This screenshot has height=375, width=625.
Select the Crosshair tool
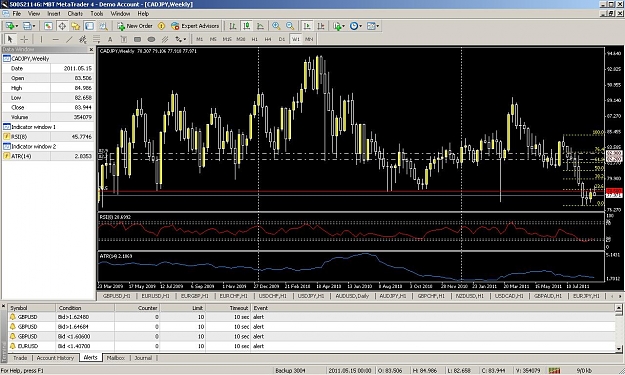tap(24, 39)
